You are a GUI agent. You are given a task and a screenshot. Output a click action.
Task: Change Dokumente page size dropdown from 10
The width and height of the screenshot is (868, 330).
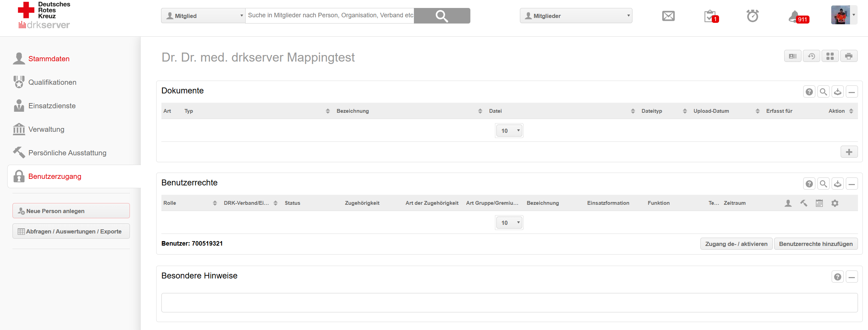(509, 131)
